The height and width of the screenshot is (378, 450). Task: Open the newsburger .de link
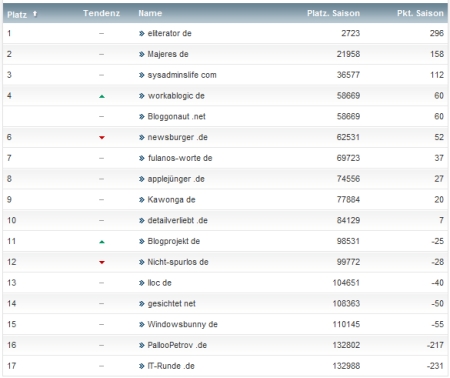coord(177,137)
